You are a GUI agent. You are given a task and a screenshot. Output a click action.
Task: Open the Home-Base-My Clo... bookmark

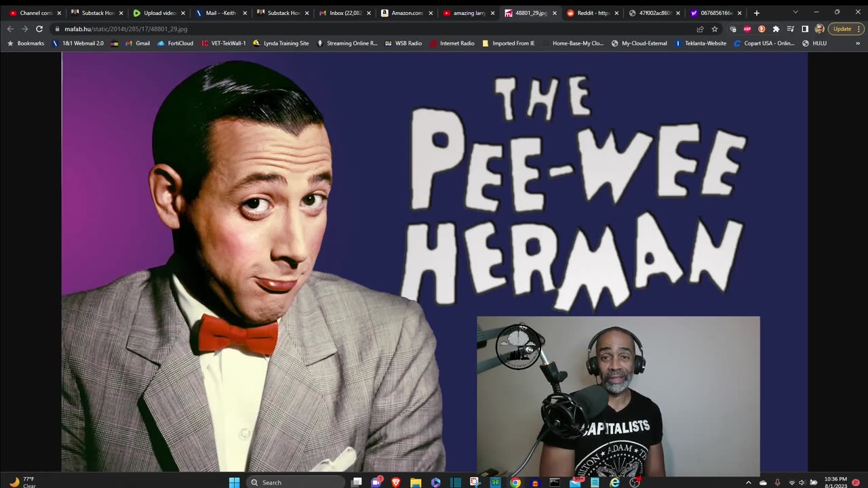pos(572,43)
